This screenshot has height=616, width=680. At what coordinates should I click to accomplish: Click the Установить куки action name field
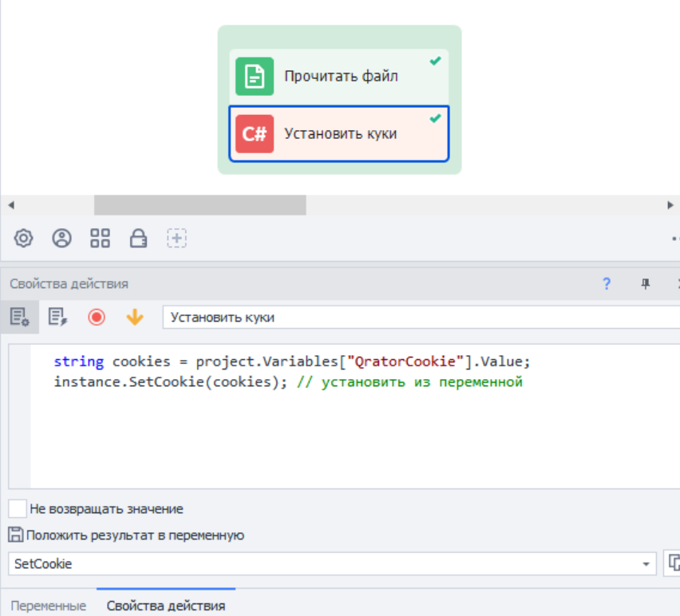415,318
